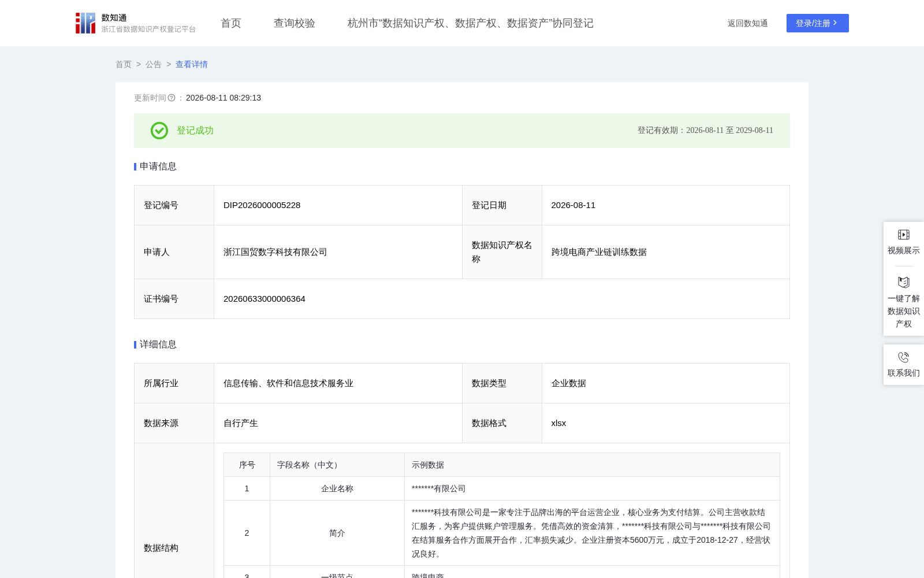Click the 联系我们 phone icon
This screenshot has height=578, width=924.
point(904,357)
